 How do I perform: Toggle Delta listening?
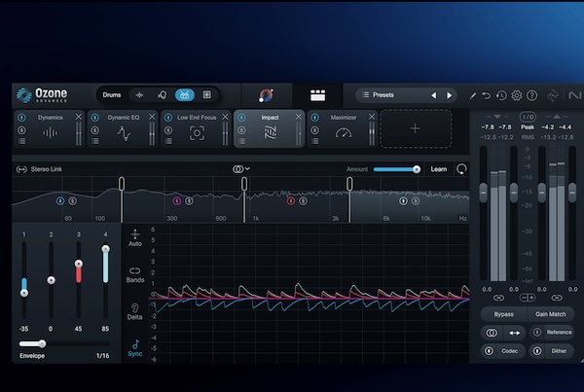pos(135,311)
